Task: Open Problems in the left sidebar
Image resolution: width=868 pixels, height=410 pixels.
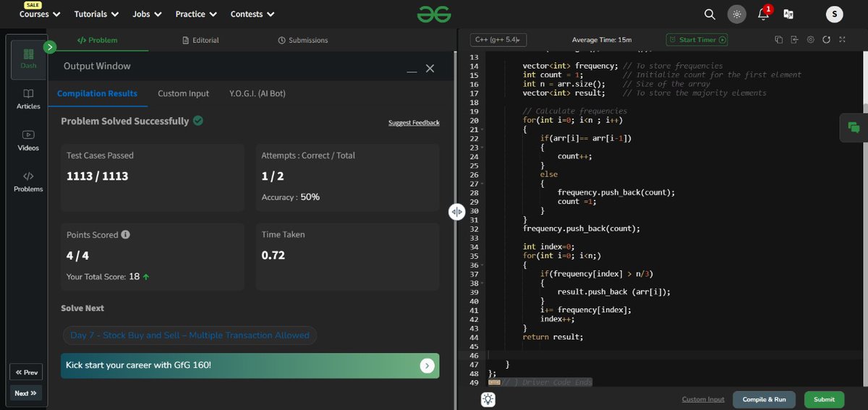Action: click(x=28, y=181)
